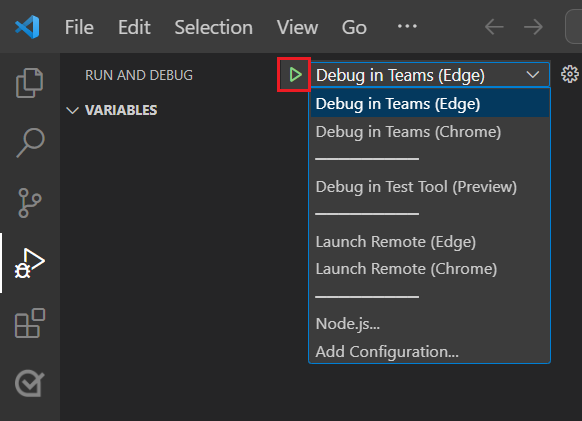Select the Node.js... option
Screen dimensions: 582x421
(x=430, y=324)
